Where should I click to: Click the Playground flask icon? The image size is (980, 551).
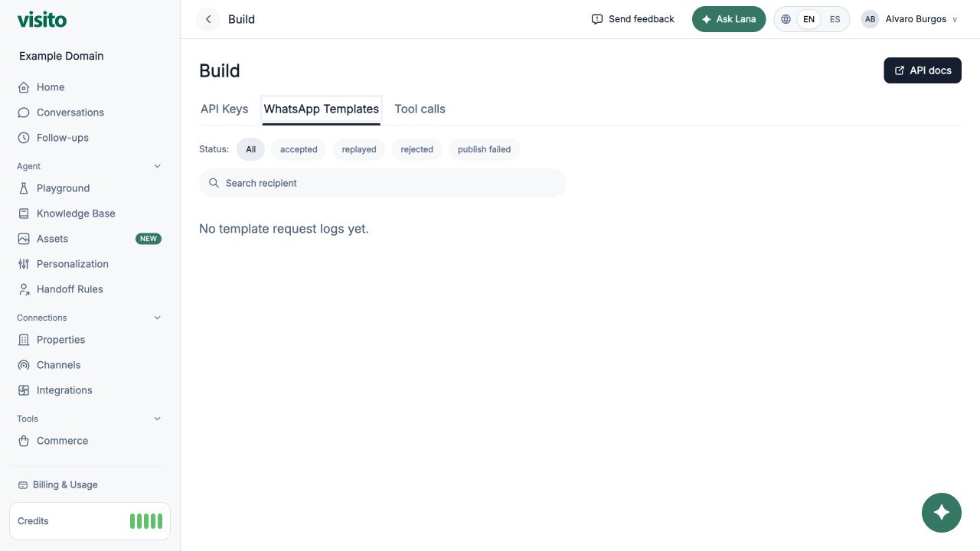click(x=24, y=188)
